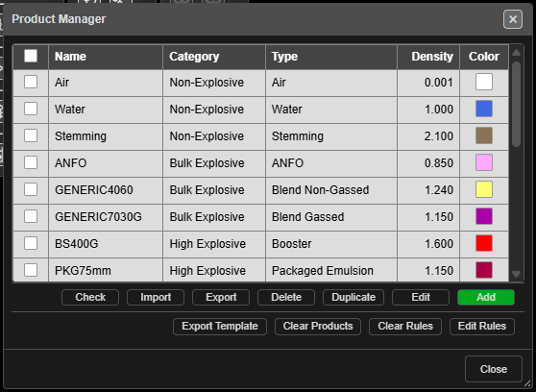Click the ANFO name cell

click(x=106, y=163)
